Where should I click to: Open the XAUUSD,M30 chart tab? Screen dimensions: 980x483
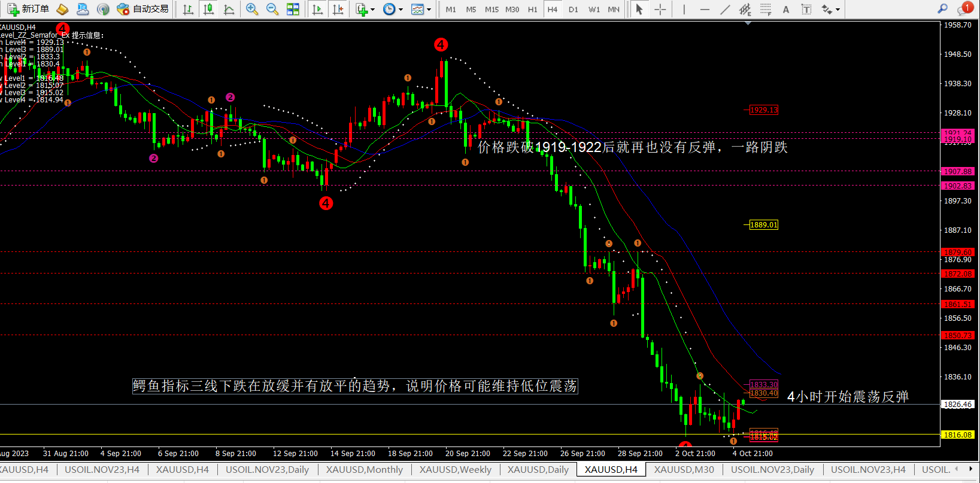684,470
